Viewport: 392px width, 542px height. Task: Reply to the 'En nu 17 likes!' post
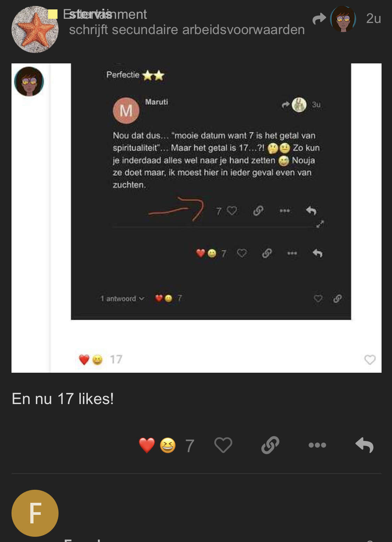[364, 445]
